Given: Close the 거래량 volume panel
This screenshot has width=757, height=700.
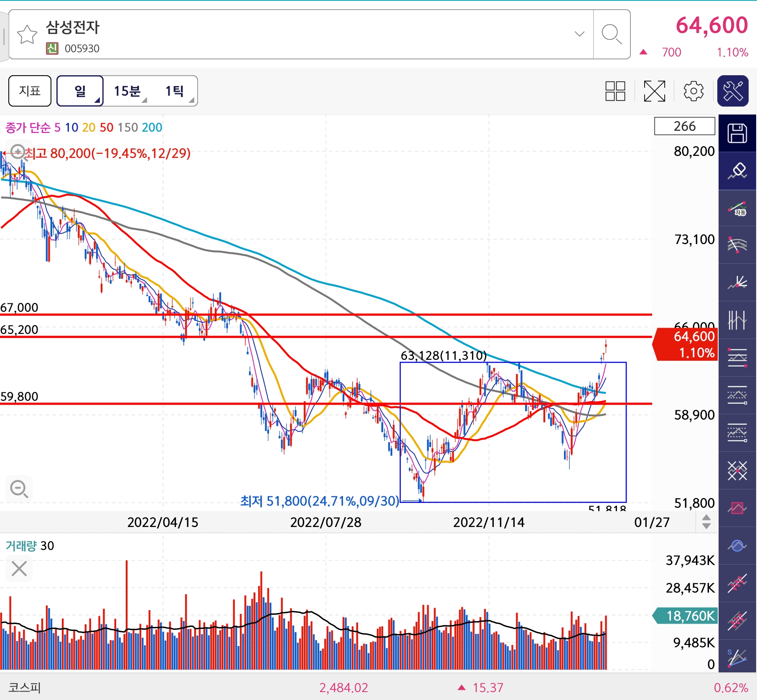Looking at the screenshot, I should (19, 569).
